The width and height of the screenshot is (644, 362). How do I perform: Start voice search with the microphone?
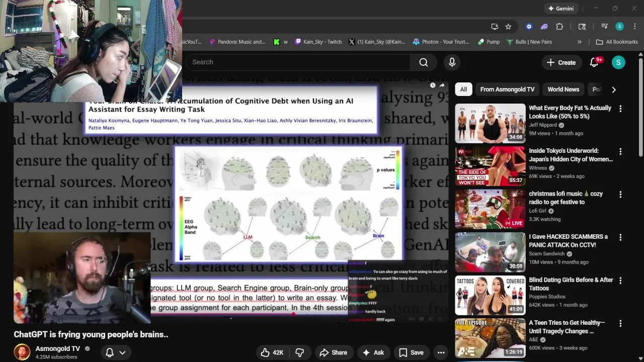coord(452,62)
